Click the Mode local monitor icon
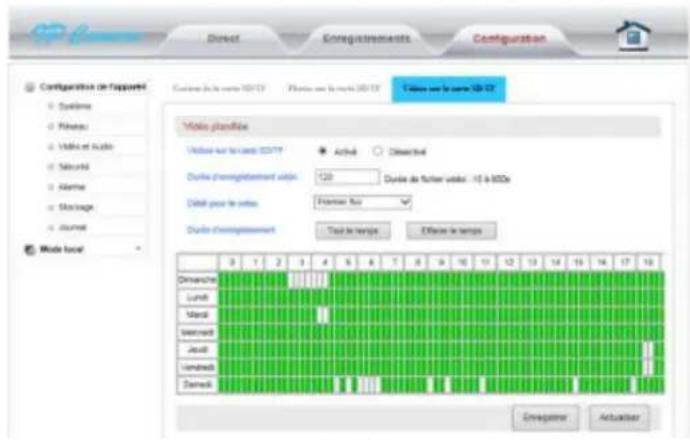 pyautogui.click(x=29, y=249)
